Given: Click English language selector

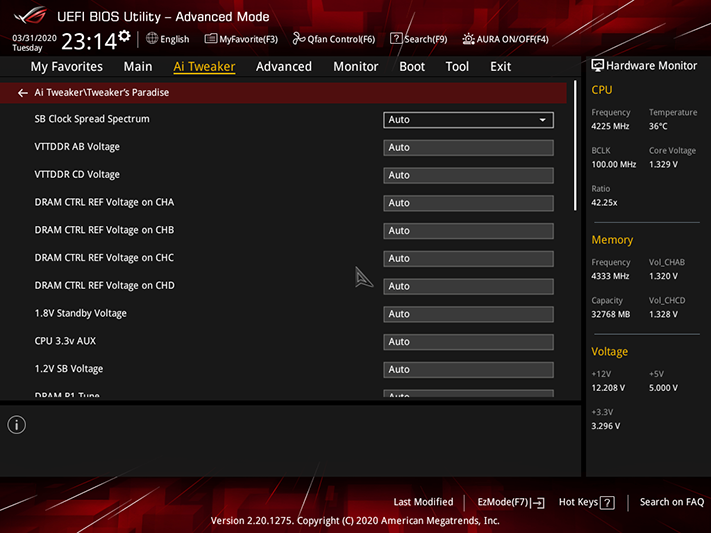Looking at the screenshot, I should pyautogui.click(x=168, y=39).
